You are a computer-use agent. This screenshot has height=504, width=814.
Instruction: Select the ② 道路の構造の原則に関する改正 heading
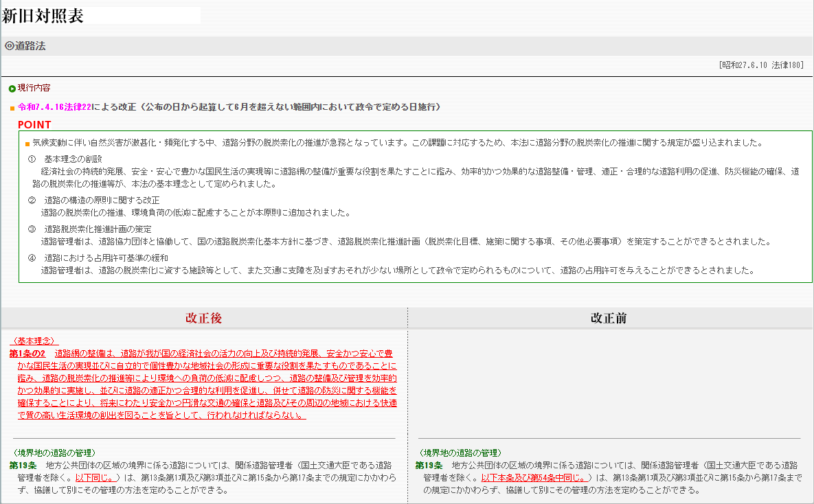93,200
